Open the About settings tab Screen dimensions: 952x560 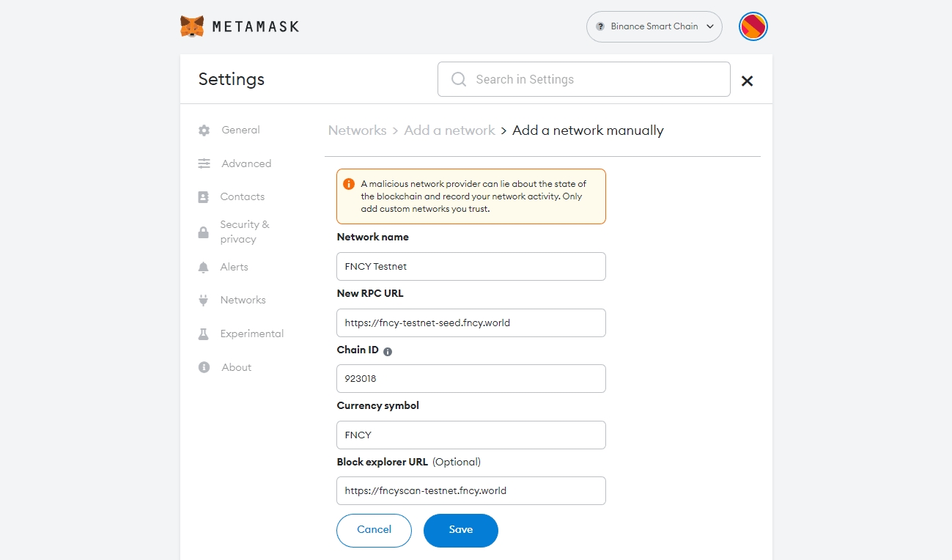coord(236,367)
